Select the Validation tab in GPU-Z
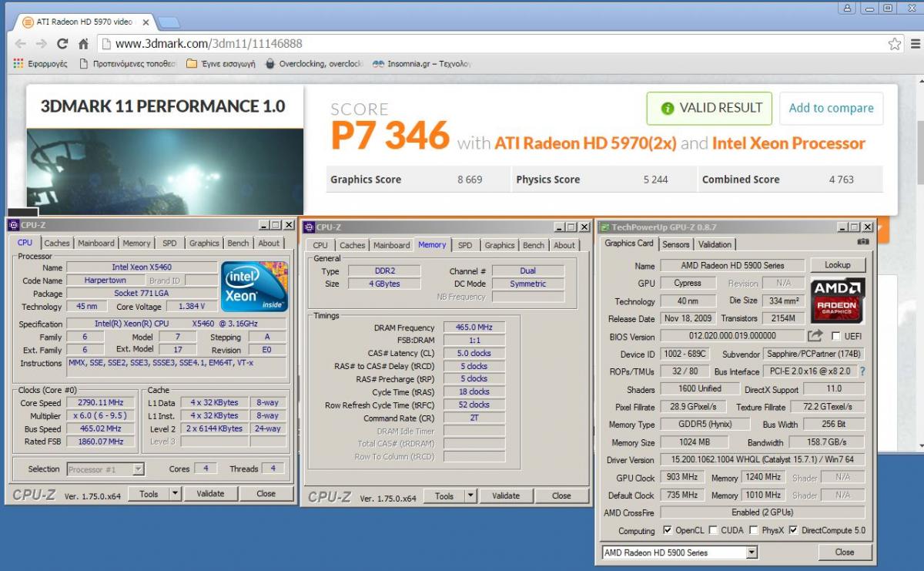The height and width of the screenshot is (571, 924). click(x=715, y=244)
